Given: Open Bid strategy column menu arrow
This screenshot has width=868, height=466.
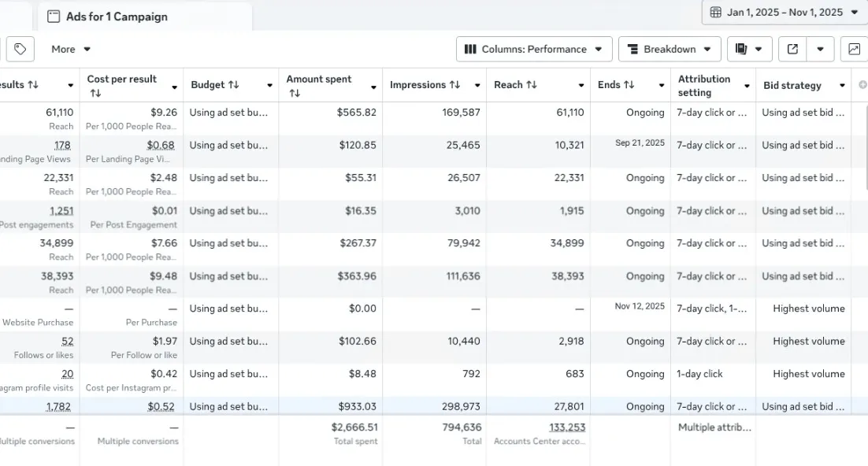Looking at the screenshot, I should [842, 85].
